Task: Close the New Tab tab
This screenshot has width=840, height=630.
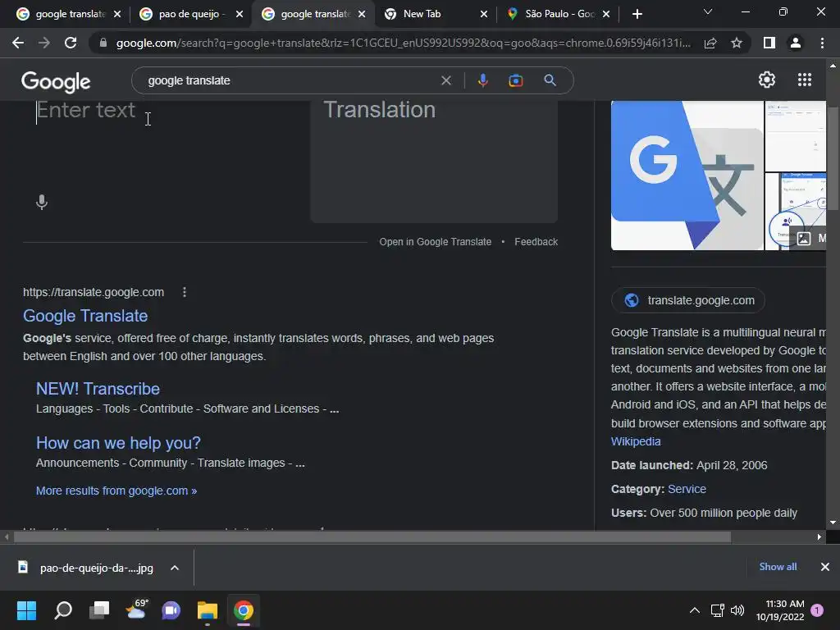Action: (x=484, y=14)
